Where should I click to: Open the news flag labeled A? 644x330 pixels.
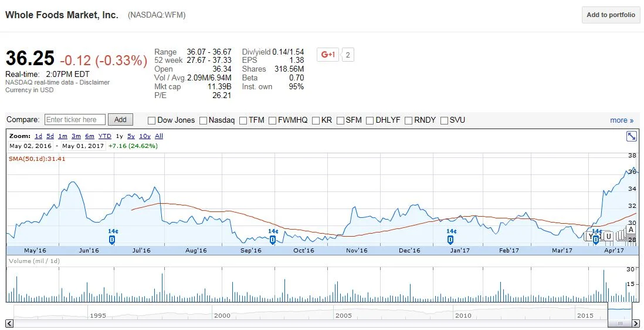[631, 230]
